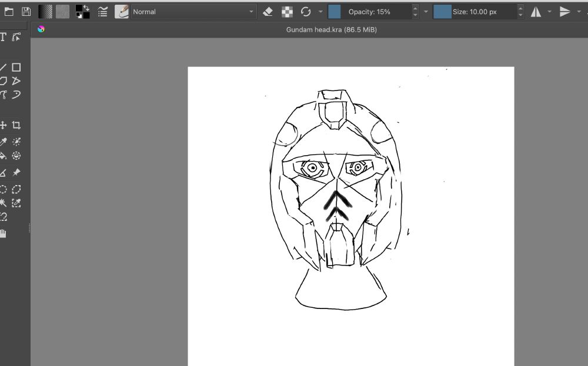The height and width of the screenshot is (366, 588).
Task: Decrease brush size with down stepper
Action: [x=520, y=15]
